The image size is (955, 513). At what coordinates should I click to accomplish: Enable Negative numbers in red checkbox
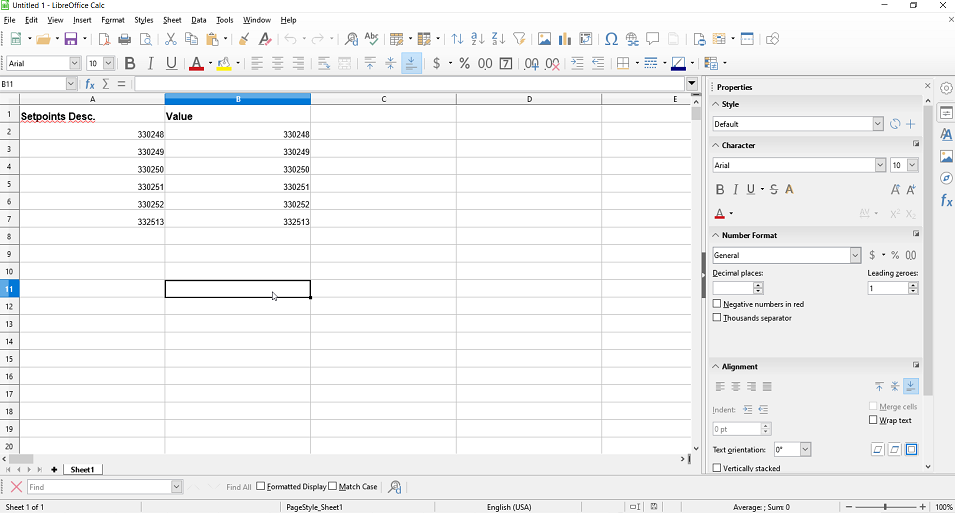[717, 304]
